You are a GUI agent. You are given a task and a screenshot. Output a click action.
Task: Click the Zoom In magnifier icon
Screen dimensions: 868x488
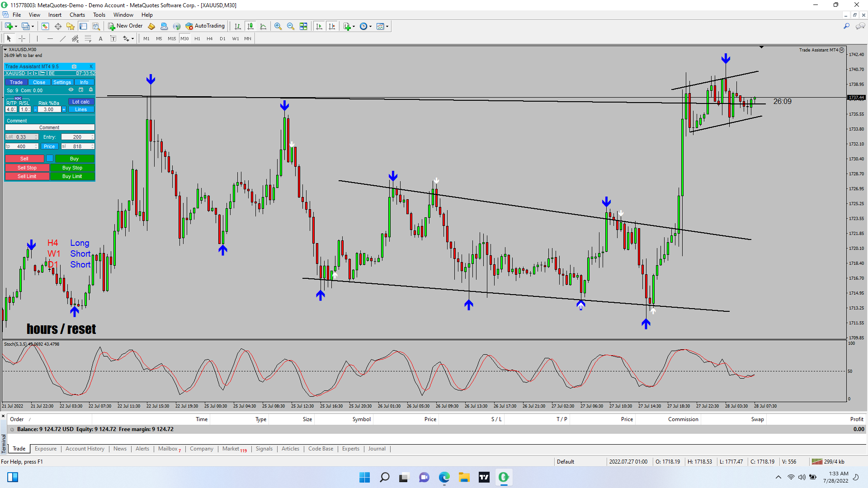click(278, 26)
